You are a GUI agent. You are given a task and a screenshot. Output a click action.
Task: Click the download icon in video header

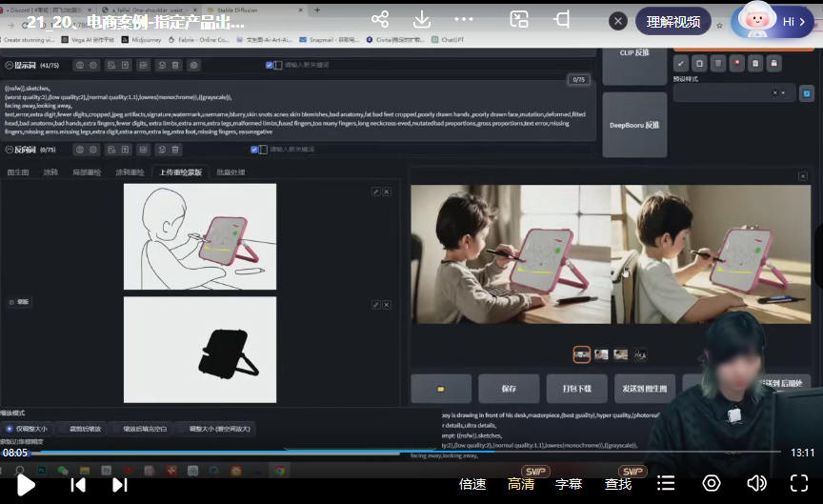click(x=421, y=20)
